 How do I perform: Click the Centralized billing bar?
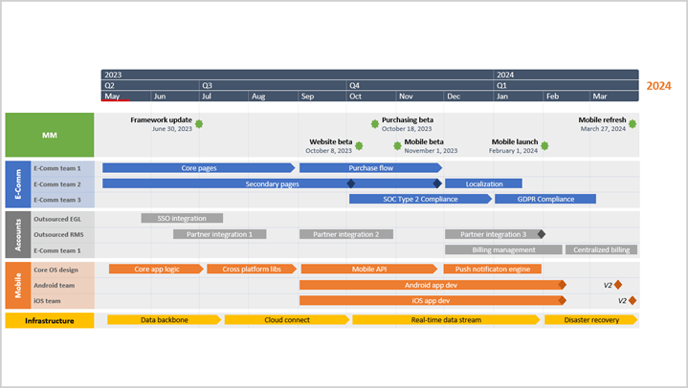pos(602,250)
